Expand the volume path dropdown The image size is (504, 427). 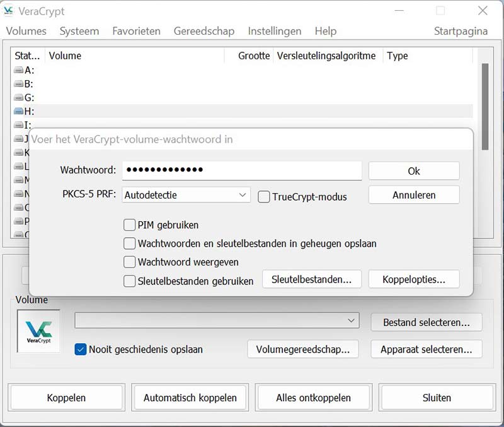pyautogui.click(x=351, y=320)
